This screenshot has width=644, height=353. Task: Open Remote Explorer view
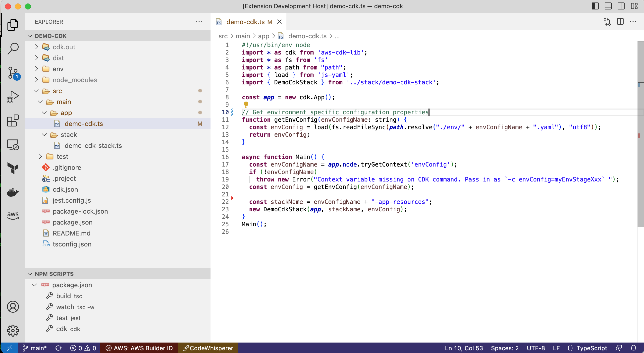pyautogui.click(x=13, y=145)
